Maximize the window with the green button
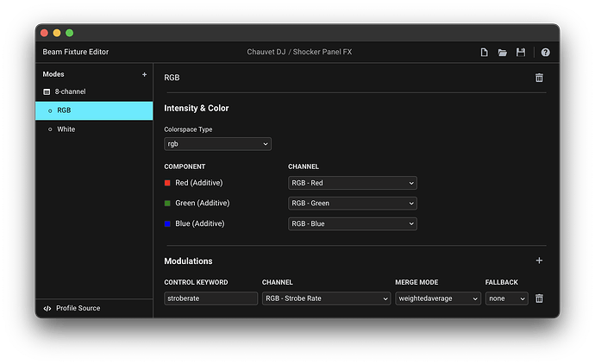Screen dimensions: 595x364 click(x=70, y=33)
